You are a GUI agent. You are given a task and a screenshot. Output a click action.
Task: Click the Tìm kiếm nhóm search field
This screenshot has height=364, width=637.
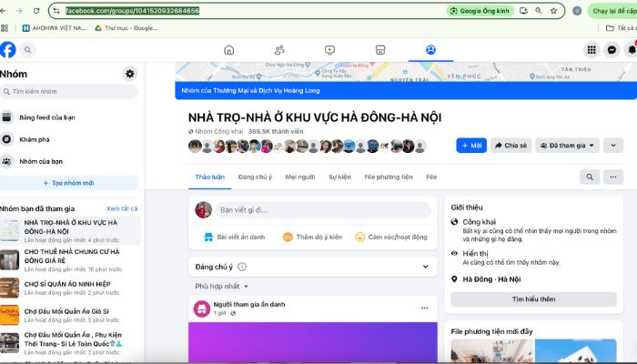click(68, 91)
